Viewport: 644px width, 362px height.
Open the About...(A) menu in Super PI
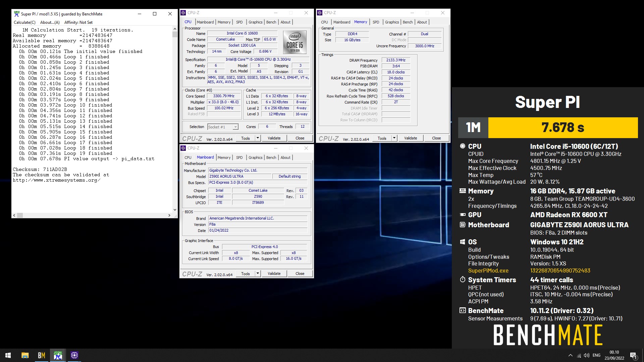tap(50, 22)
